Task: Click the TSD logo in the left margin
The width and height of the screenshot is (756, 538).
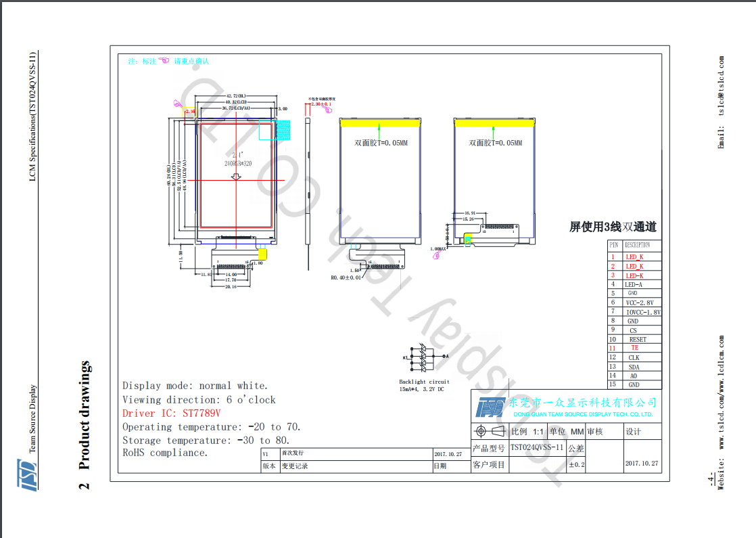Action: (26, 474)
